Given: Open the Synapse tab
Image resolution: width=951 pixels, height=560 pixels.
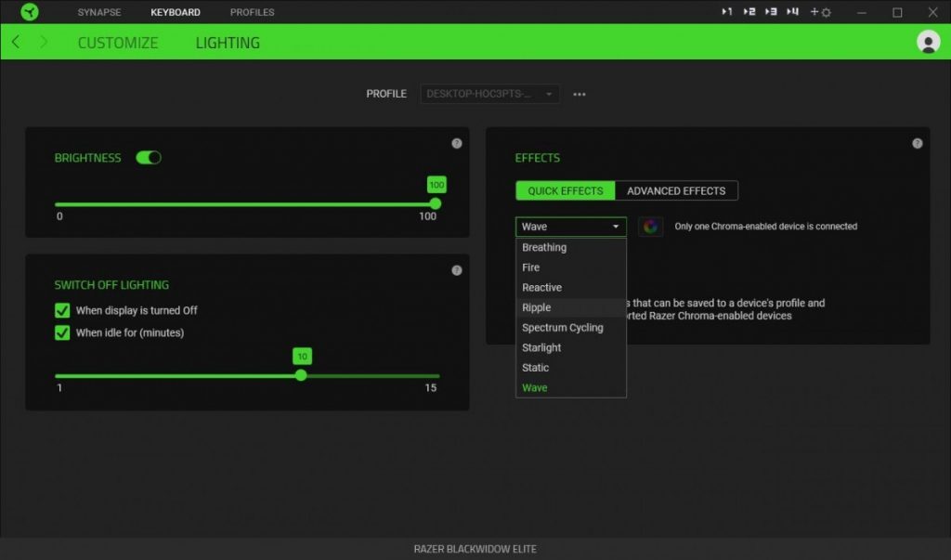Looking at the screenshot, I should click(x=98, y=12).
